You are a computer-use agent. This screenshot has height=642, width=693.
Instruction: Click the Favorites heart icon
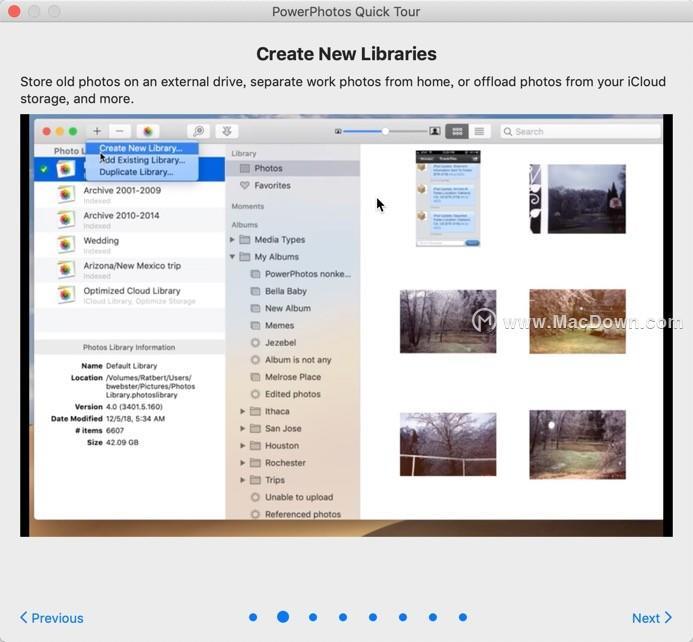pyautogui.click(x=244, y=186)
